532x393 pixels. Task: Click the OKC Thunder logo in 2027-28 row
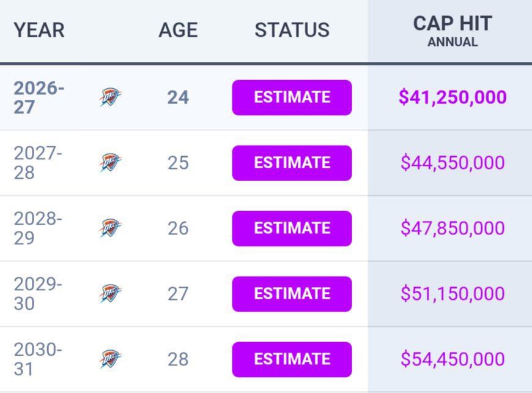111,163
